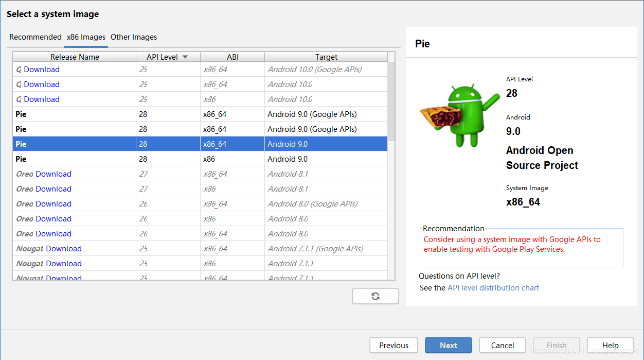Download Nougat x86 Android 7.1.1 image
The height and width of the screenshot is (360, 644).
point(64,264)
